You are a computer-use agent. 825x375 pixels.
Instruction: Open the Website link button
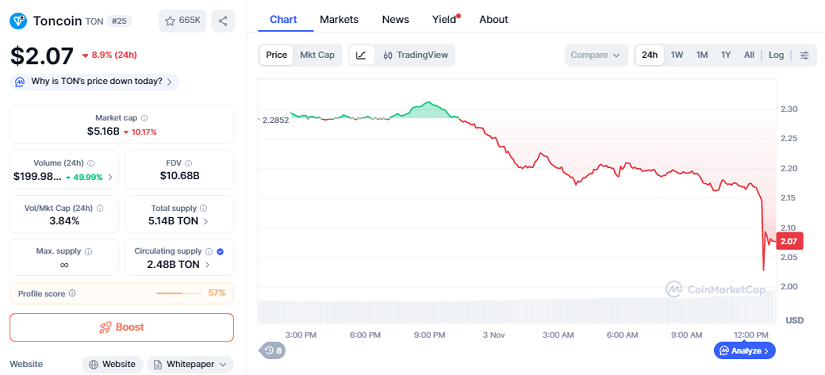(x=112, y=364)
